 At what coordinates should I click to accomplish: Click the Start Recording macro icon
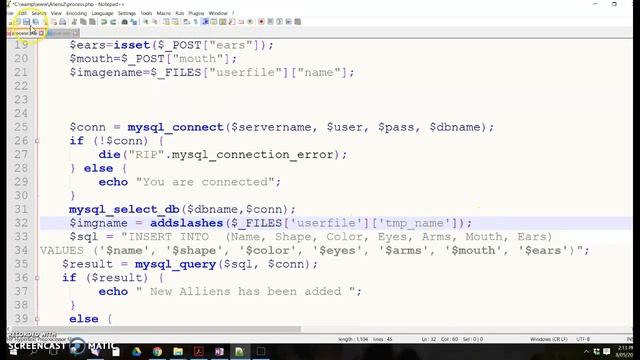[x=261, y=22]
